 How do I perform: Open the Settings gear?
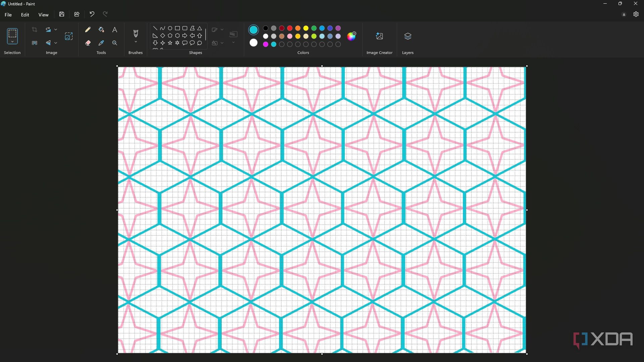click(x=636, y=14)
